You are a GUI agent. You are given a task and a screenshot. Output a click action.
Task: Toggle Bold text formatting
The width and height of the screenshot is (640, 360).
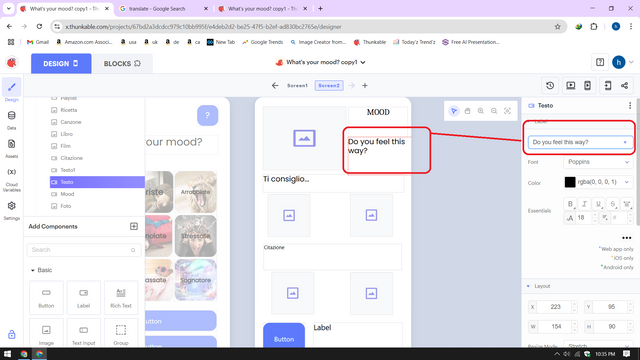[x=570, y=204]
